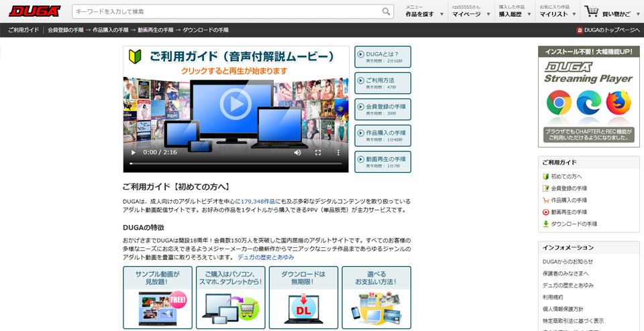644x331 pixels.
Task: Play the ご利用方法 movie button
Action: click(x=383, y=83)
